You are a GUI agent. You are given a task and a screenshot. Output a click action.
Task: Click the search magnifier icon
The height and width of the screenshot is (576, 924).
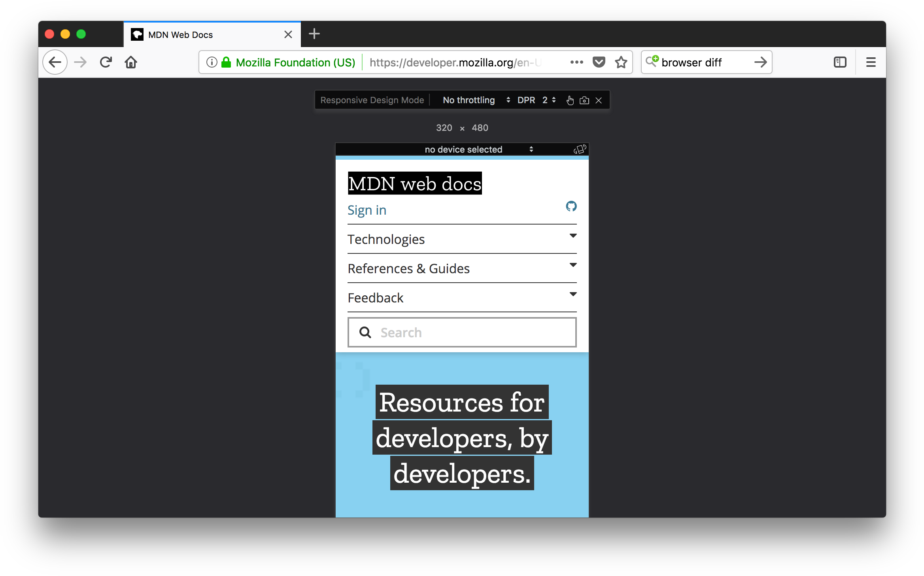(365, 332)
